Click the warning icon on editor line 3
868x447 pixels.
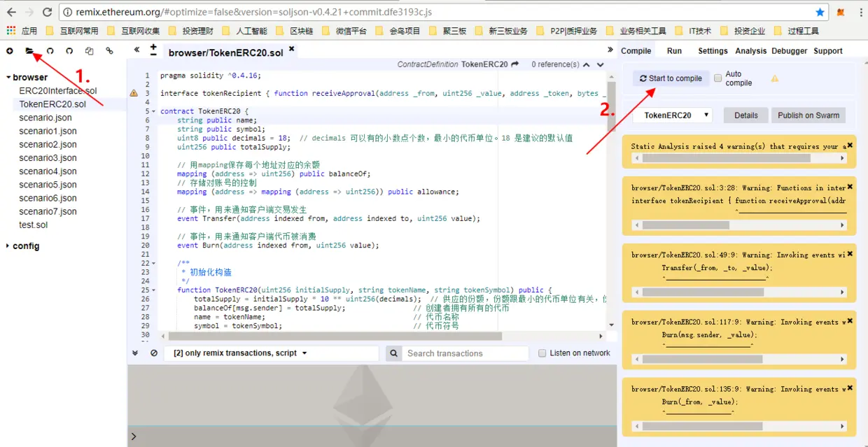point(133,93)
